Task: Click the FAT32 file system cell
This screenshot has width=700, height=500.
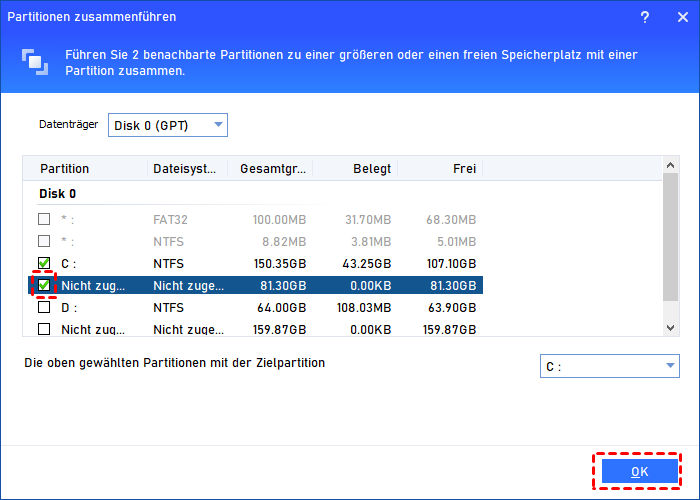Action: (x=170, y=220)
